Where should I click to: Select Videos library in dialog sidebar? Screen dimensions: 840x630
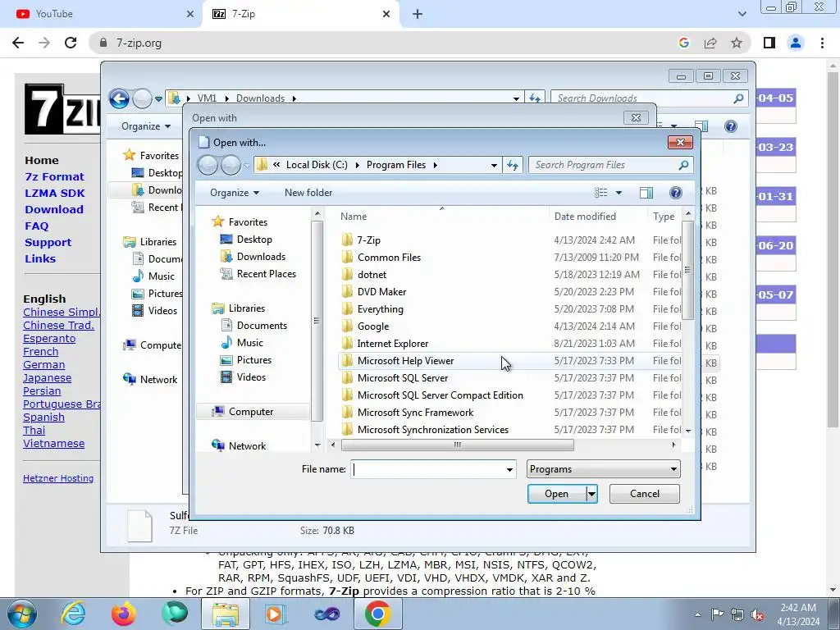(x=251, y=377)
